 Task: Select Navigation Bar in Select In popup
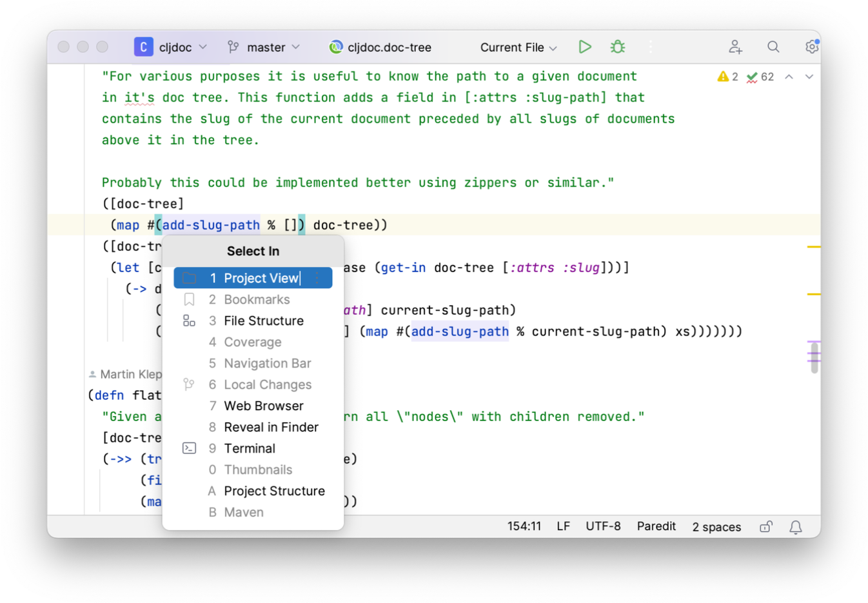click(253, 363)
